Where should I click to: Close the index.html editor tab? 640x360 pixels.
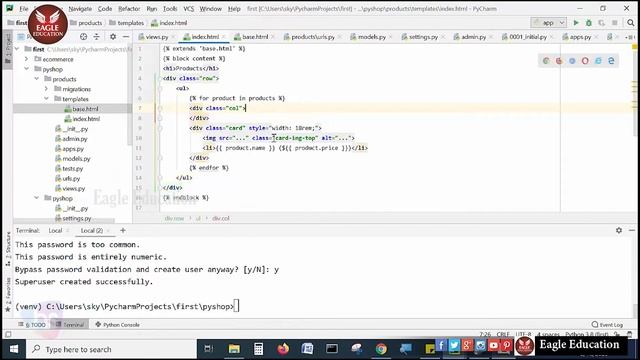click(x=224, y=37)
